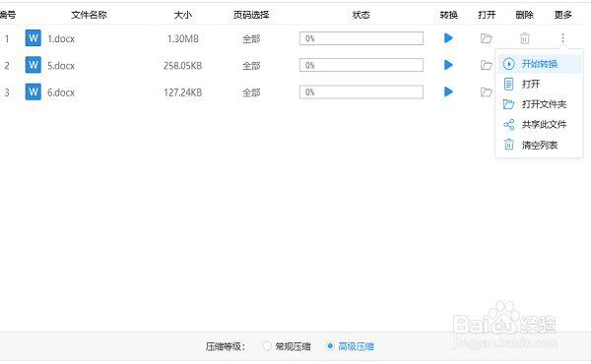The width and height of the screenshot is (591, 364).
Task: Start converting 1.docx with play icon
Action: pyautogui.click(x=448, y=38)
